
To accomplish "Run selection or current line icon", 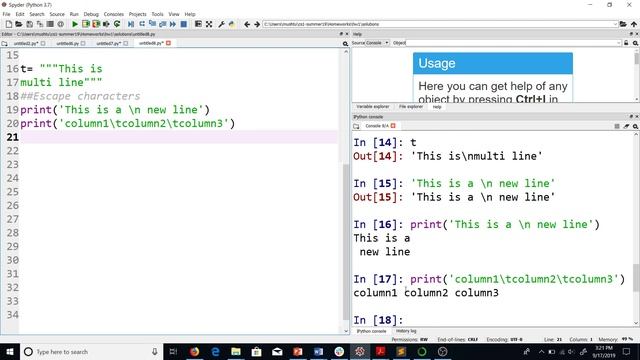I will [106, 24].
